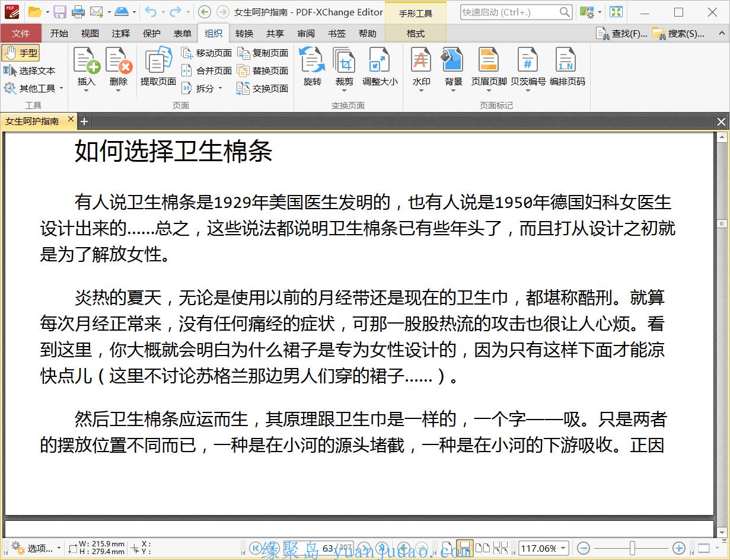
Task: Toggle continuous page layout in status bar
Action: [x=465, y=548]
